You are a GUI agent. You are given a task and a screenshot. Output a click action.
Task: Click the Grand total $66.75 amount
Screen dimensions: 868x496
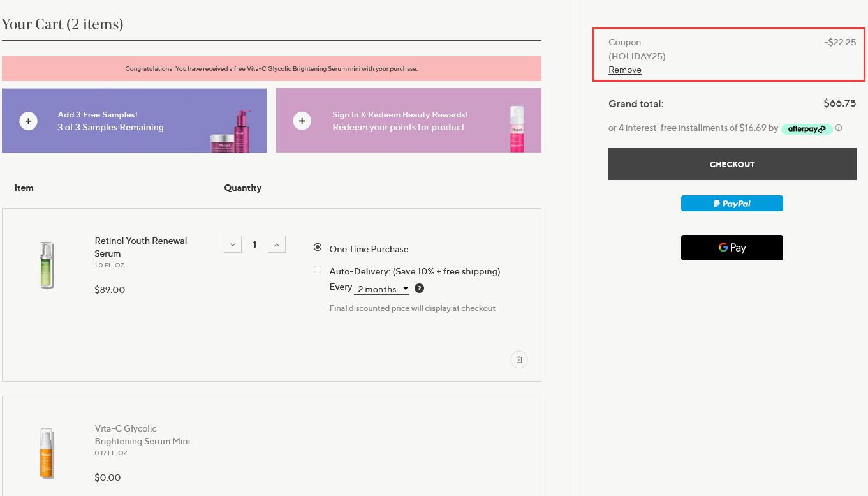840,103
